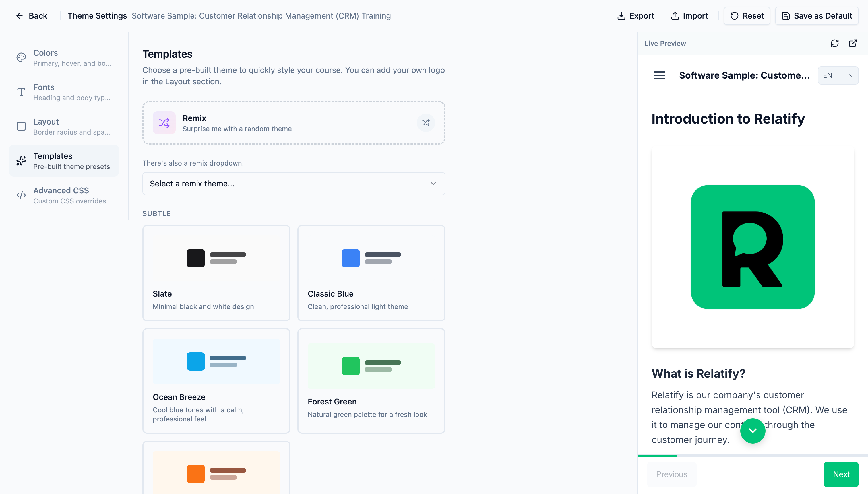Image resolution: width=868 pixels, height=494 pixels.
Task: Open live preview in new window
Action: (853, 43)
